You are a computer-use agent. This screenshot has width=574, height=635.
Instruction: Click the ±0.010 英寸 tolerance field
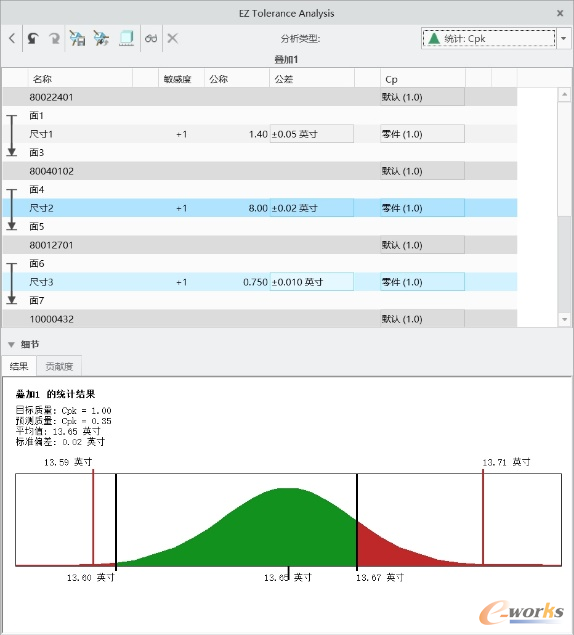pos(312,282)
